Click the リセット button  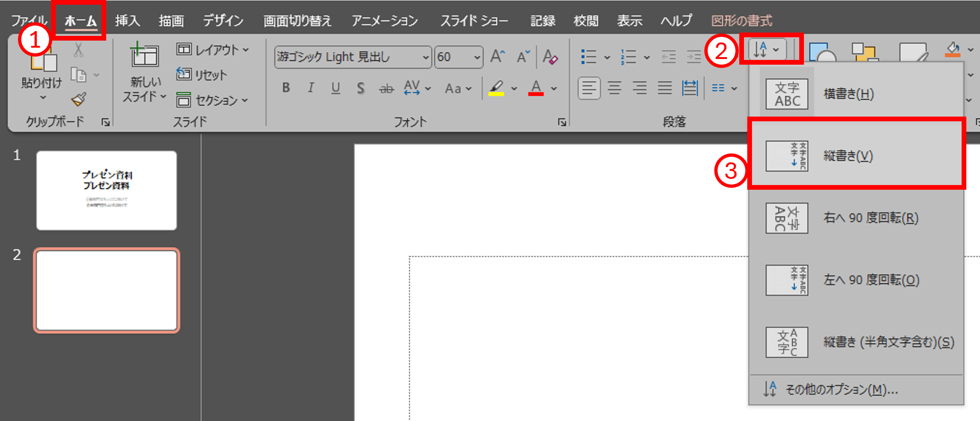pos(202,75)
